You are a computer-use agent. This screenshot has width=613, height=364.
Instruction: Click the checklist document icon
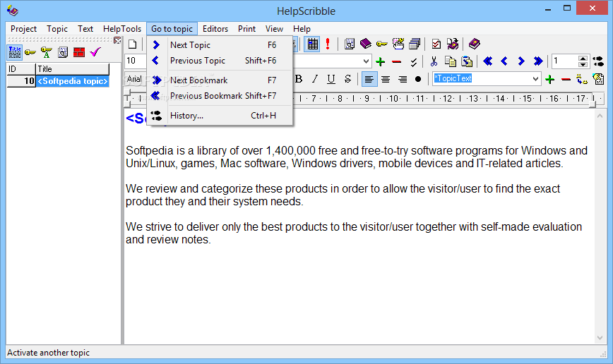click(x=436, y=44)
